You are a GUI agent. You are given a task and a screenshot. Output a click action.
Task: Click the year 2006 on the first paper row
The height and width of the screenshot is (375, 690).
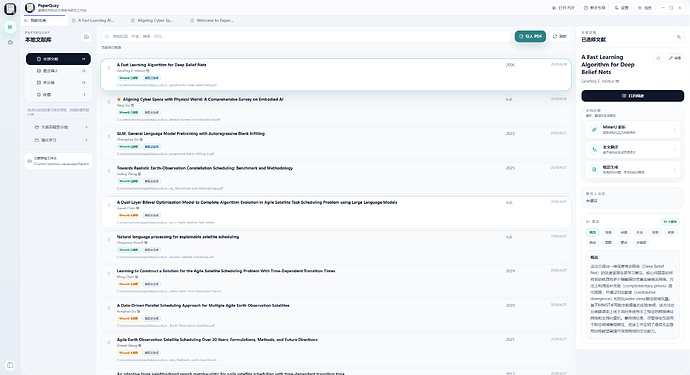click(510, 65)
